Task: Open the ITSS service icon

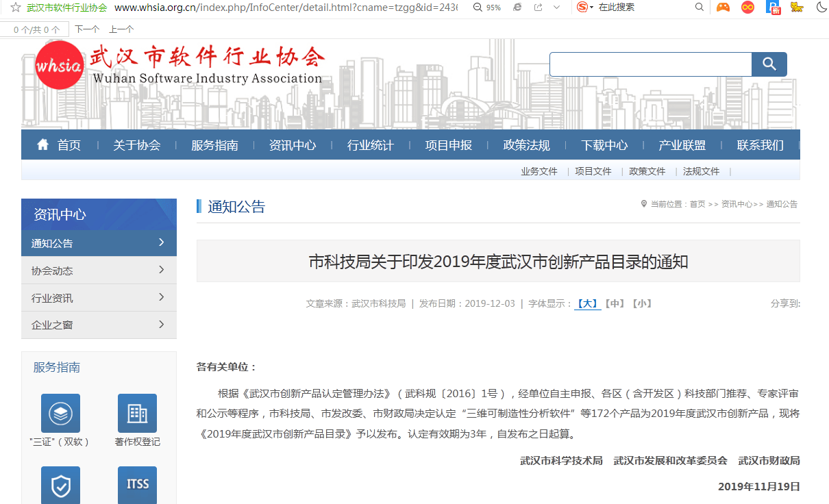Action: [x=137, y=485]
